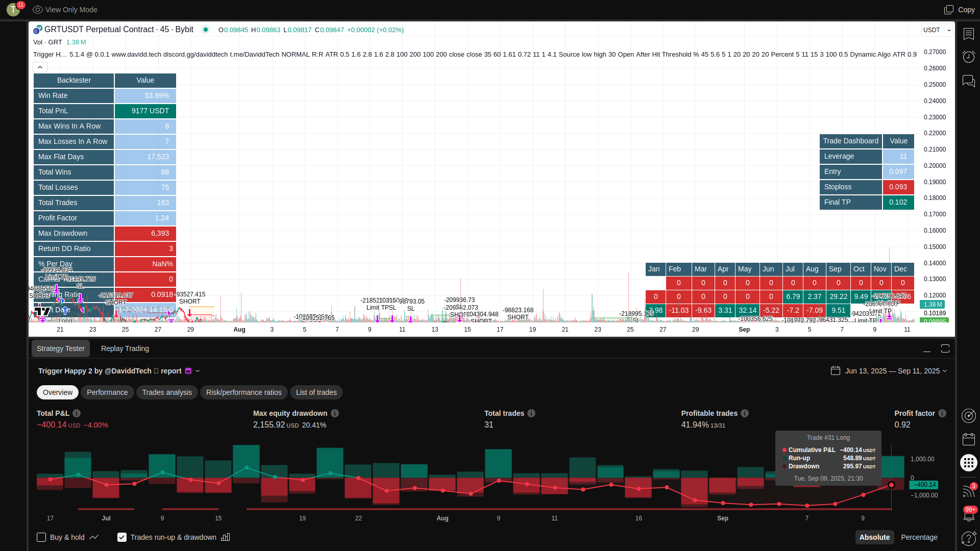Open the chat bubbles icon
Viewport: 980px width, 551px height.
(968, 81)
